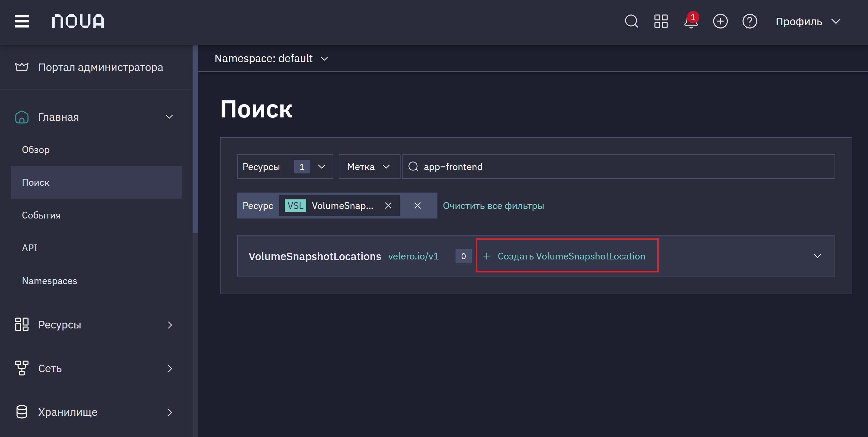The image size is (868, 437).
Task: Select Портал администратора perspective
Action: [96, 67]
